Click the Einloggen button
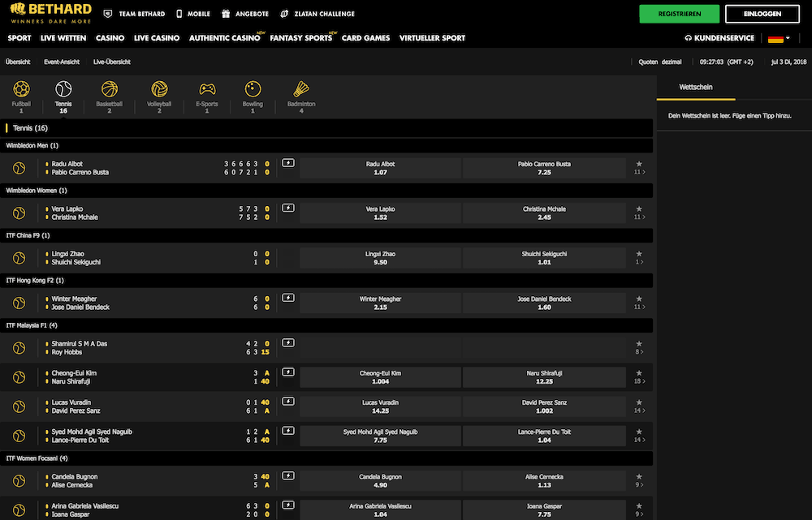Image resolution: width=812 pixels, height=520 pixels. coord(761,14)
